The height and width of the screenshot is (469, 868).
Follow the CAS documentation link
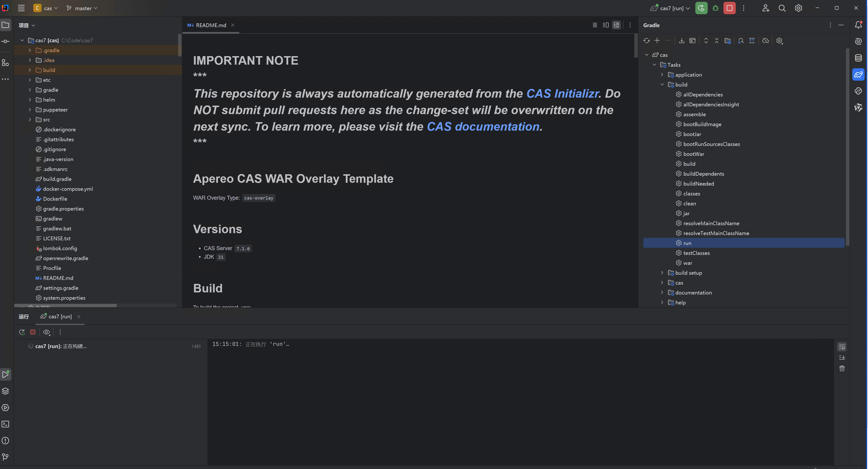click(483, 127)
